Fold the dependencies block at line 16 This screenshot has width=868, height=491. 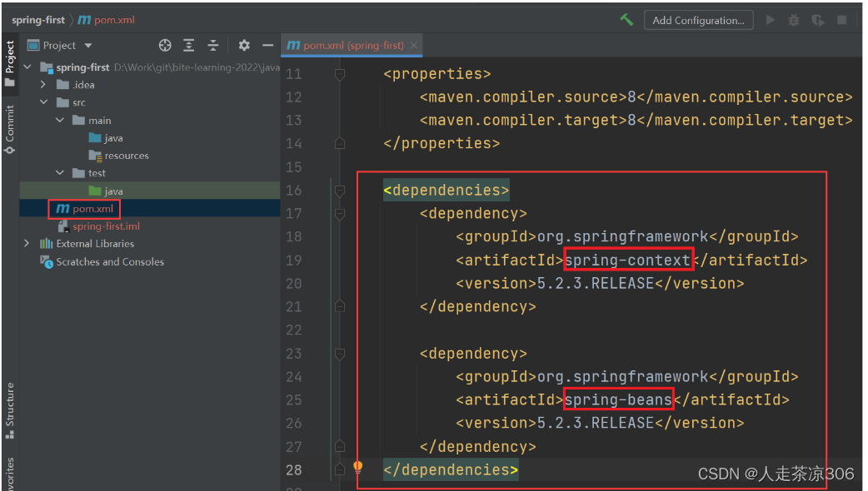pos(340,191)
